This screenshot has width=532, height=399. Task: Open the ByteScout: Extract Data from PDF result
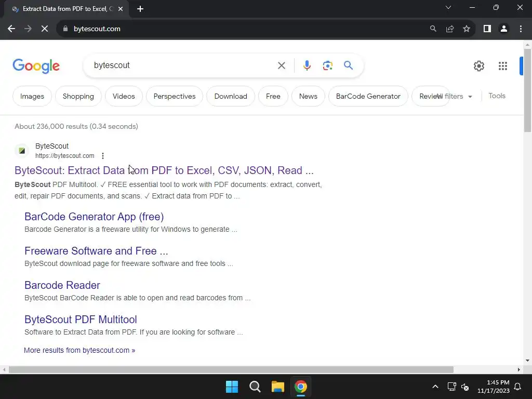point(164,170)
